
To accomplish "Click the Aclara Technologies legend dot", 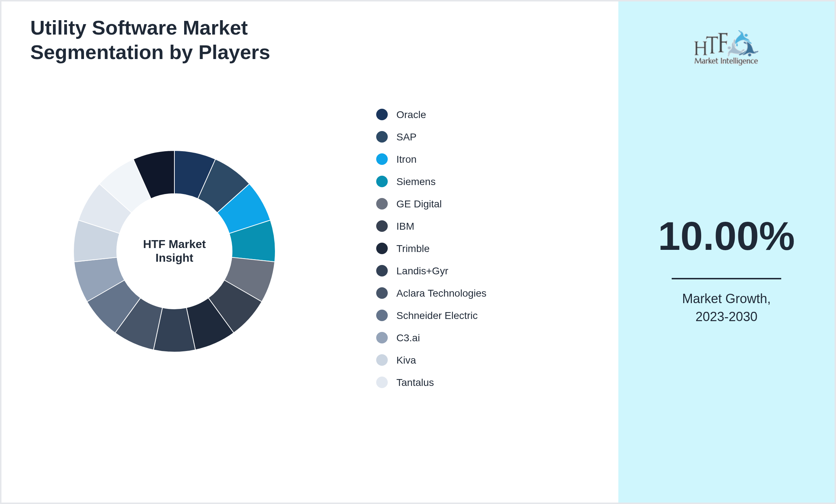I will click(x=382, y=293).
